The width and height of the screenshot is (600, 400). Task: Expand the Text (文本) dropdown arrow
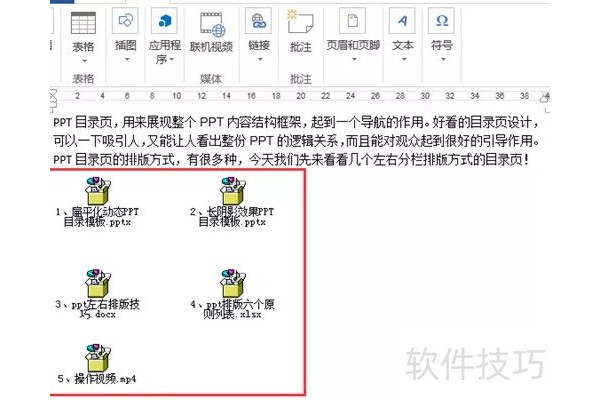click(x=404, y=59)
